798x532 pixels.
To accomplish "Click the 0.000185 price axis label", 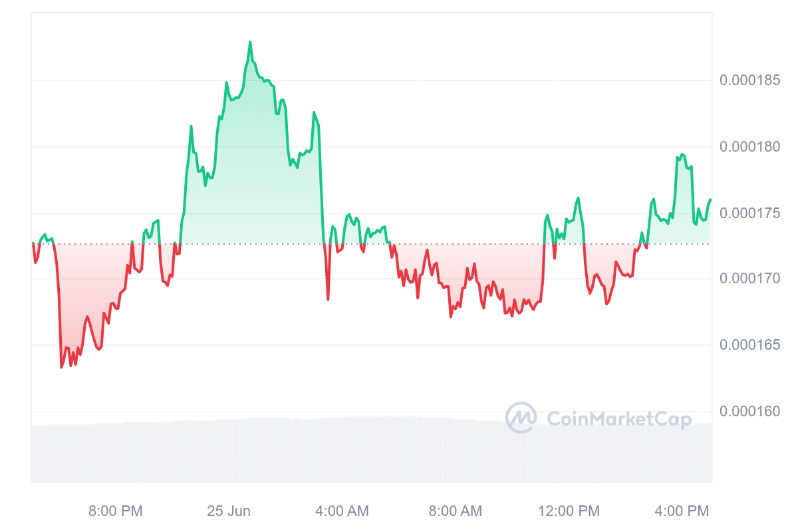I will [x=750, y=81].
